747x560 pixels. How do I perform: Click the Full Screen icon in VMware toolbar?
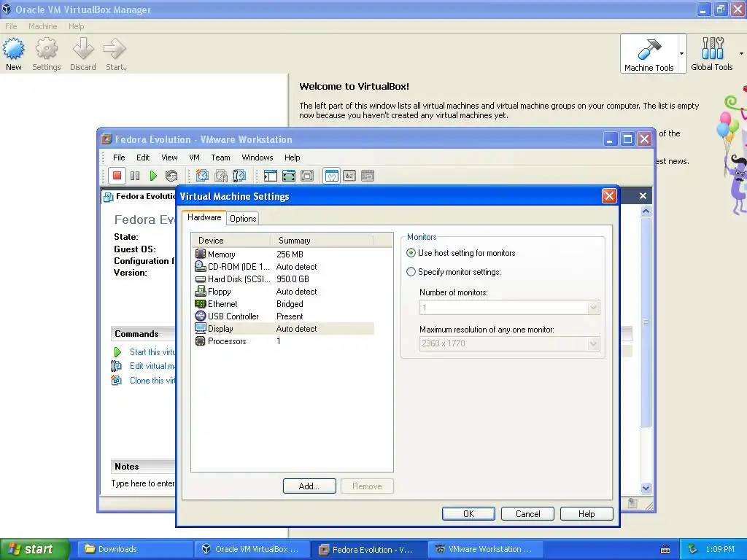tap(289, 176)
